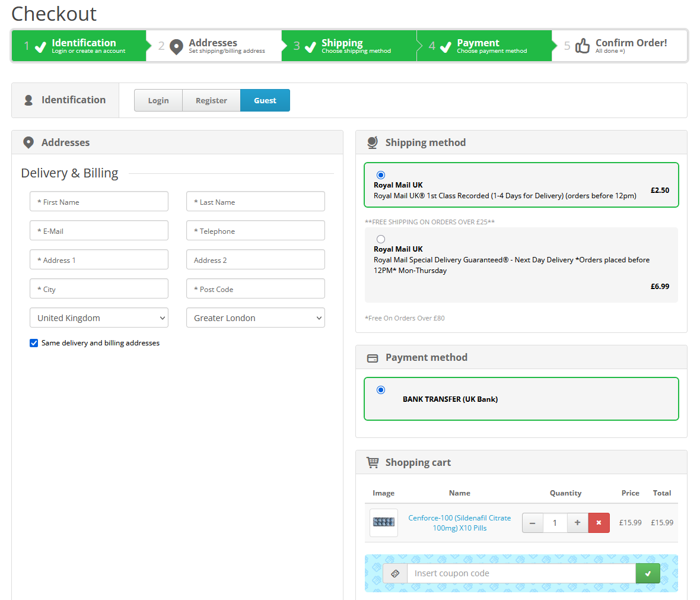Click the Addresses step map pin icon

pos(177,47)
